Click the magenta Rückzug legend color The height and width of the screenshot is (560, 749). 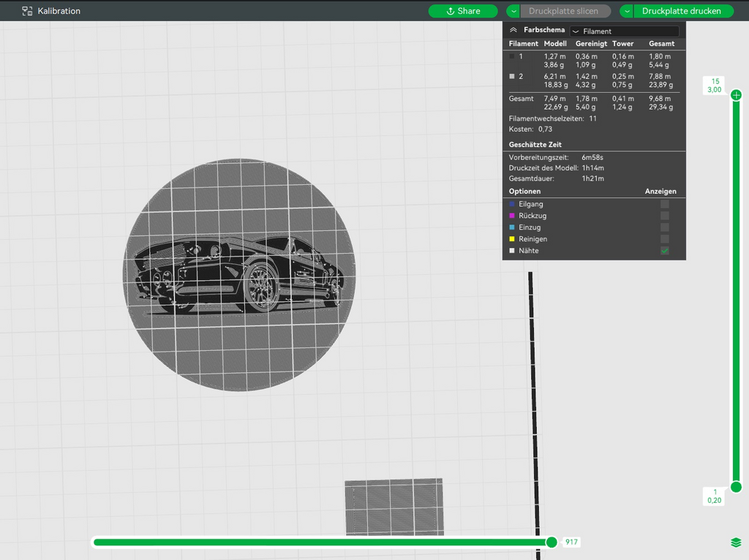click(x=512, y=216)
